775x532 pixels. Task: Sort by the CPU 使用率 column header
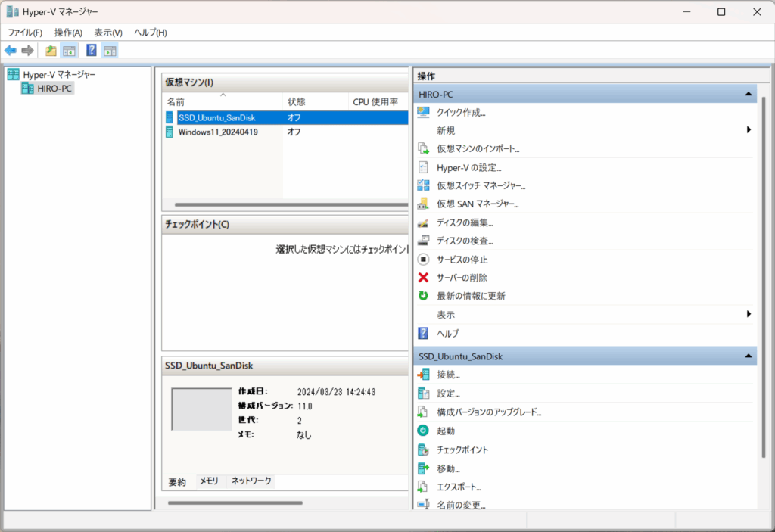378,102
